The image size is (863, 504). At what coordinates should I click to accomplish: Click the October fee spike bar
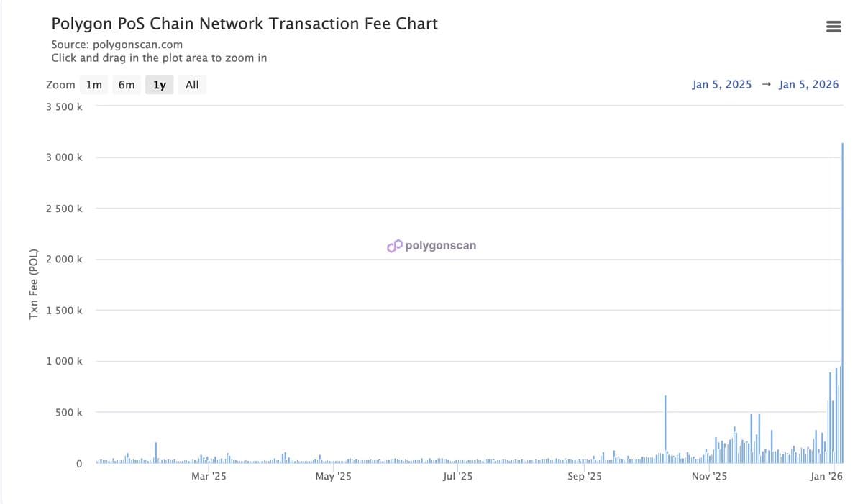[665, 428]
